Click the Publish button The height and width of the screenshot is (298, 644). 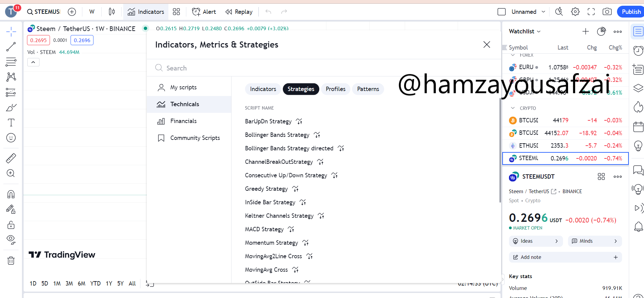point(631,12)
